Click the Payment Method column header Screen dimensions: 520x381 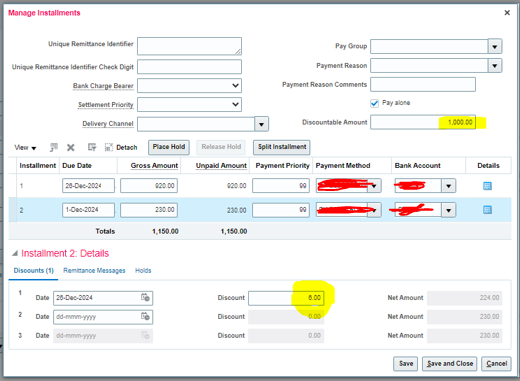pos(343,165)
